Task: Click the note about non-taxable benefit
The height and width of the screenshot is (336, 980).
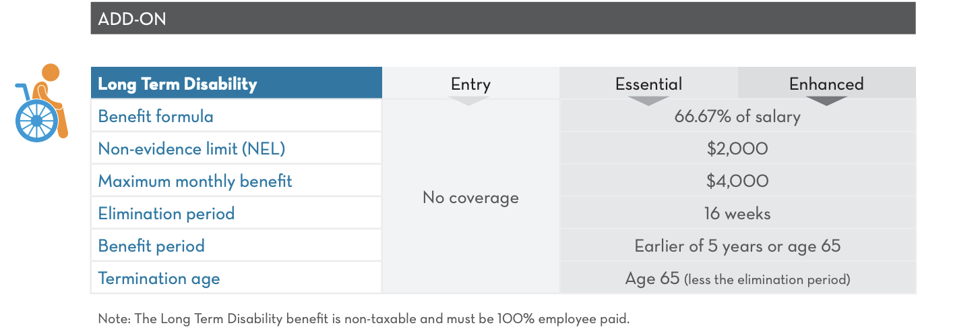Action: [x=364, y=319]
